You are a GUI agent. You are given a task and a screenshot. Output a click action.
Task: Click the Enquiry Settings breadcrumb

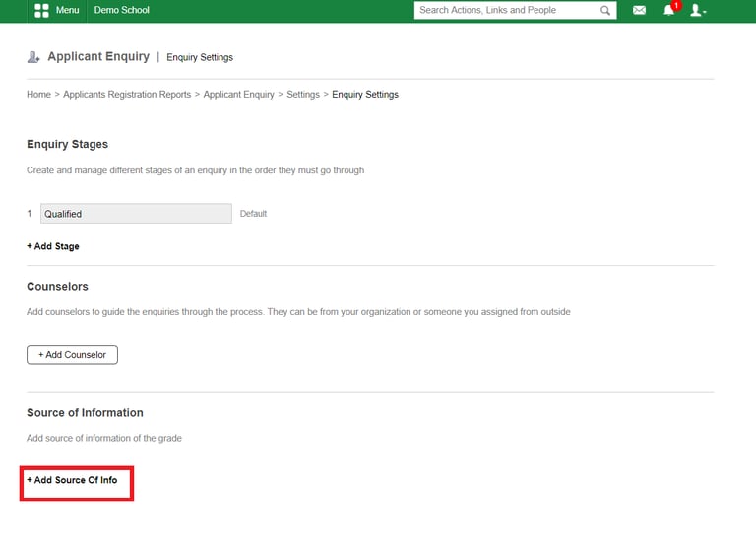(x=365, y=94)
